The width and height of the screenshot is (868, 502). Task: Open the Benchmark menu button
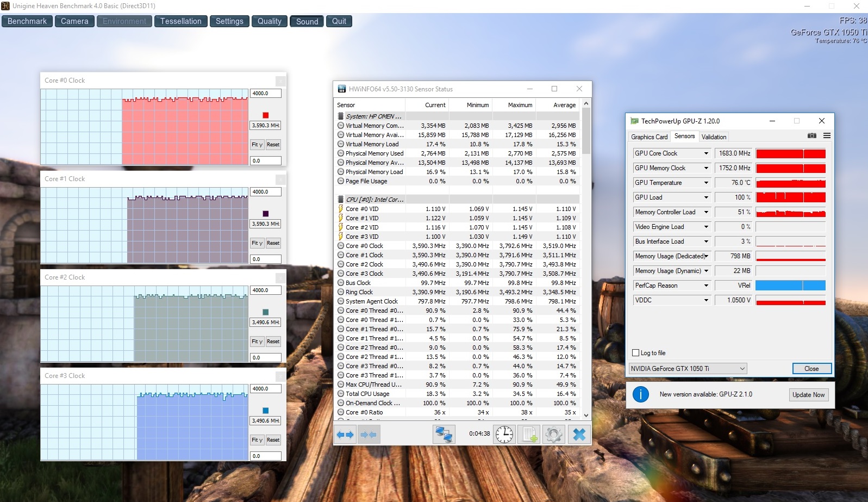click(x=27, y=21)
